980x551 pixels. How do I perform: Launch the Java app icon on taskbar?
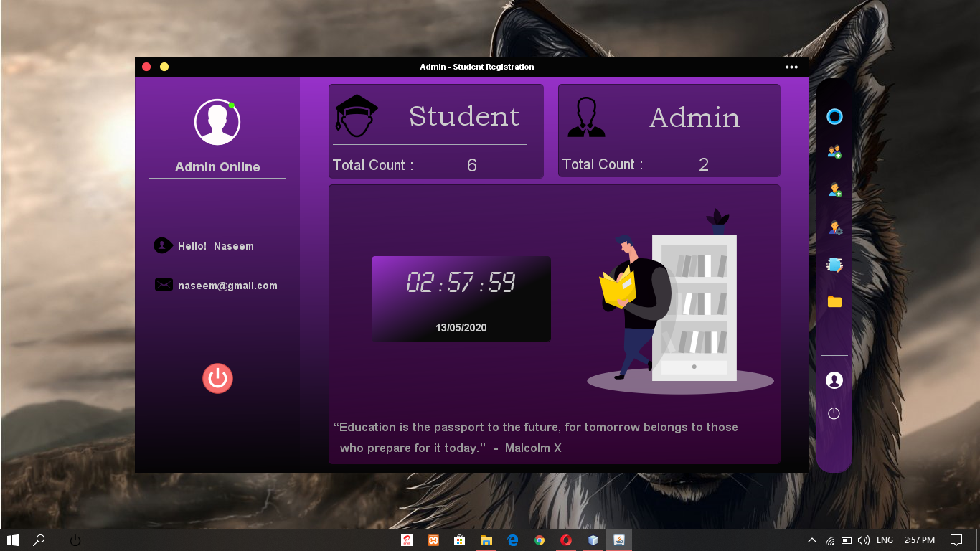click(618, 540)
